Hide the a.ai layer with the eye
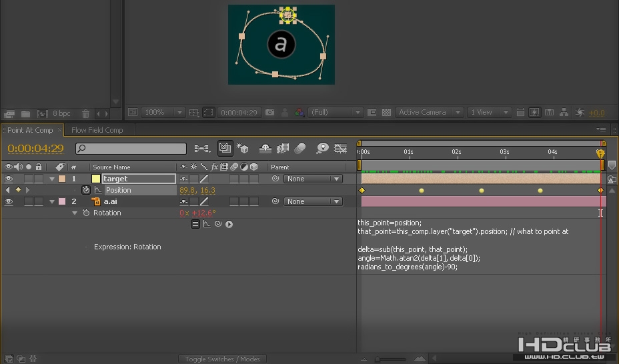This screenshot has width=619, height=364. [x=8, y=201]
